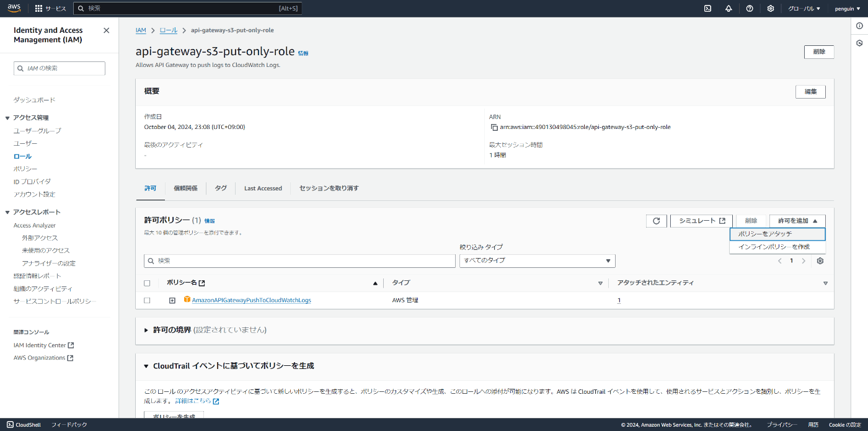Click the 削除 role button at top

pos(819,52)
